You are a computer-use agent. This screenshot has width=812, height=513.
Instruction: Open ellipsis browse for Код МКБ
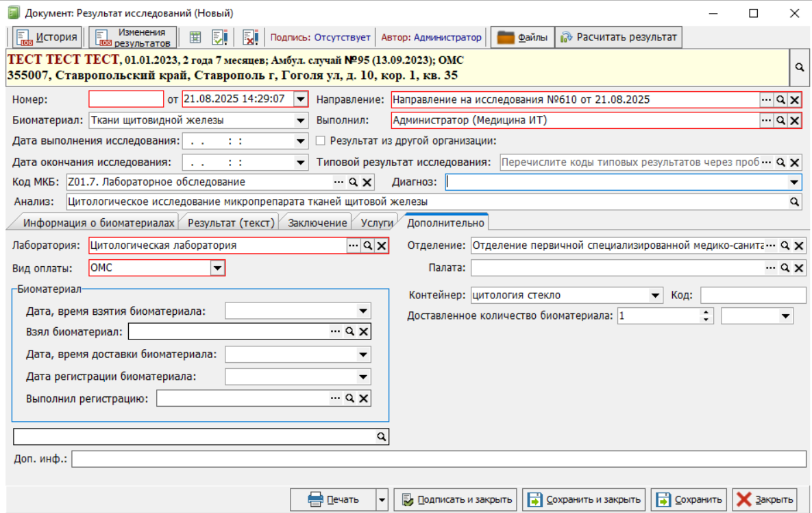tap(338, 182)
